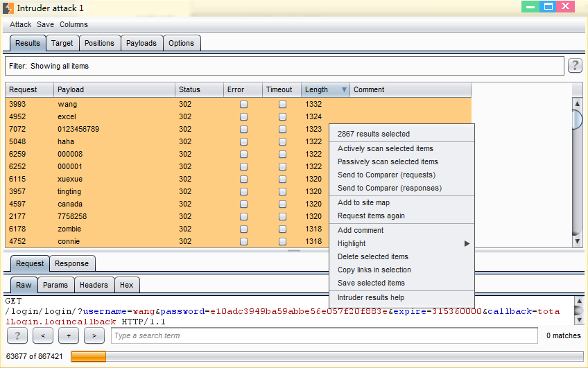Click the attack progress bar

[x=327, y=356]
